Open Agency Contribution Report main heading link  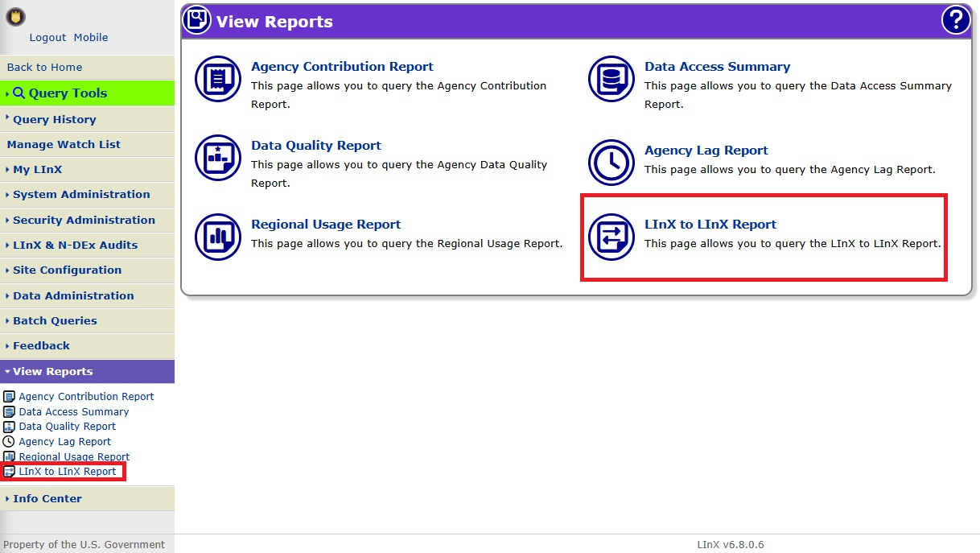tap(342, 67)
